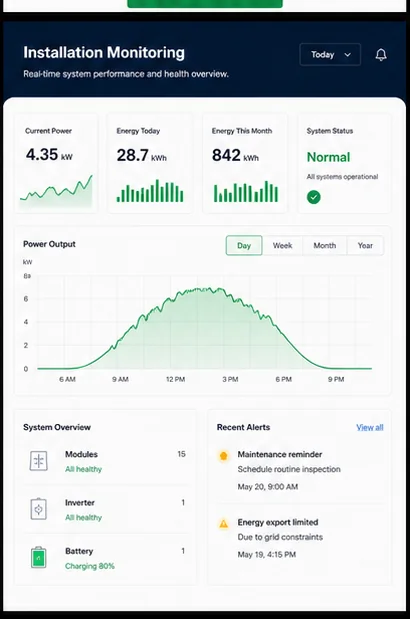Click the Maintenance reminder alert icon
The image size is (410, 619).
223,456
